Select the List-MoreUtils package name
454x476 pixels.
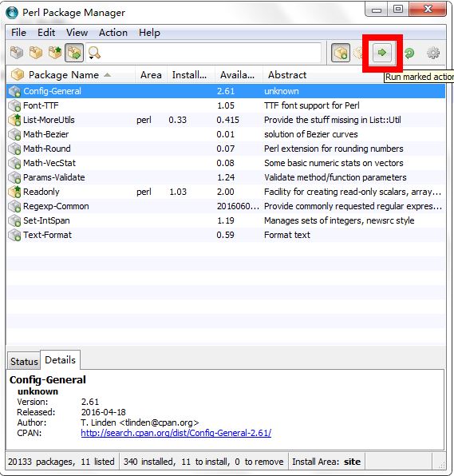tap(49, 120)
